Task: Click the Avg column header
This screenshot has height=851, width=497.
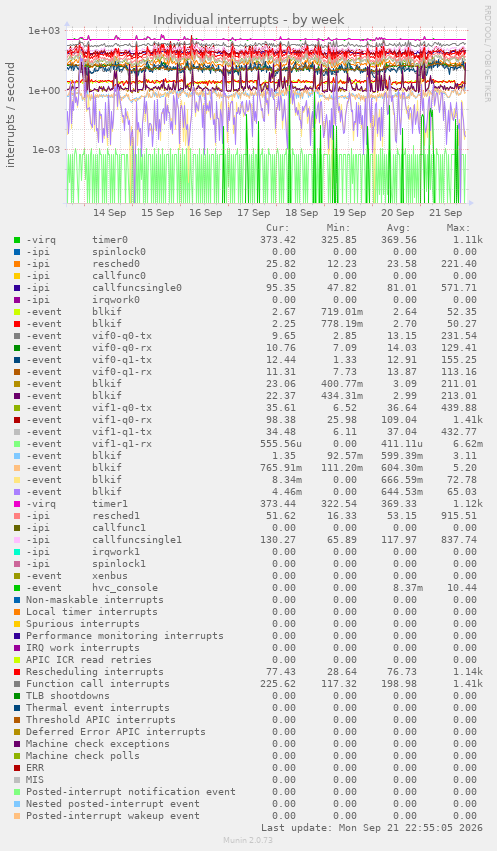Action: pos(398,228)
